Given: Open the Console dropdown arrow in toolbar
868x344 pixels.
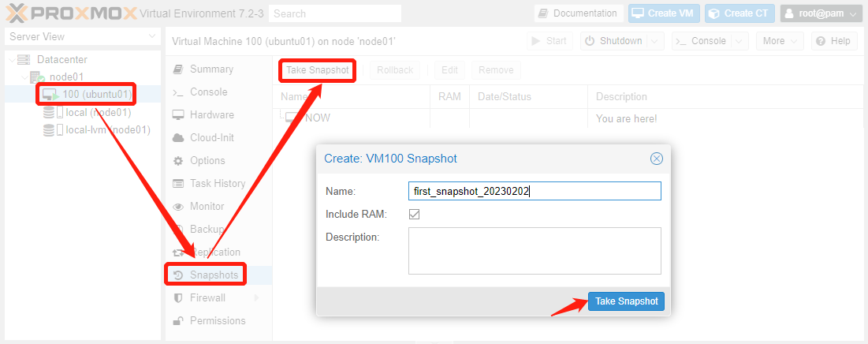Looking at the screenshot, I should [740, 41].
